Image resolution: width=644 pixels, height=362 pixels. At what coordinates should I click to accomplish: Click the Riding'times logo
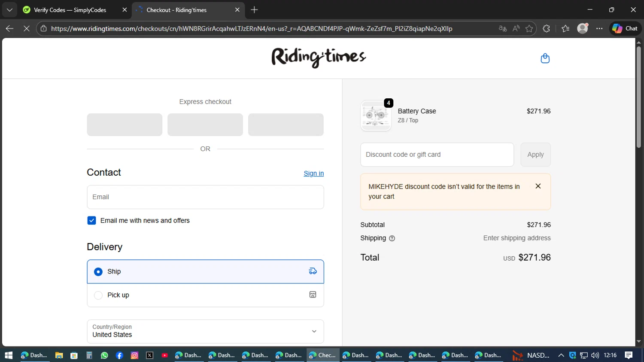319,58
